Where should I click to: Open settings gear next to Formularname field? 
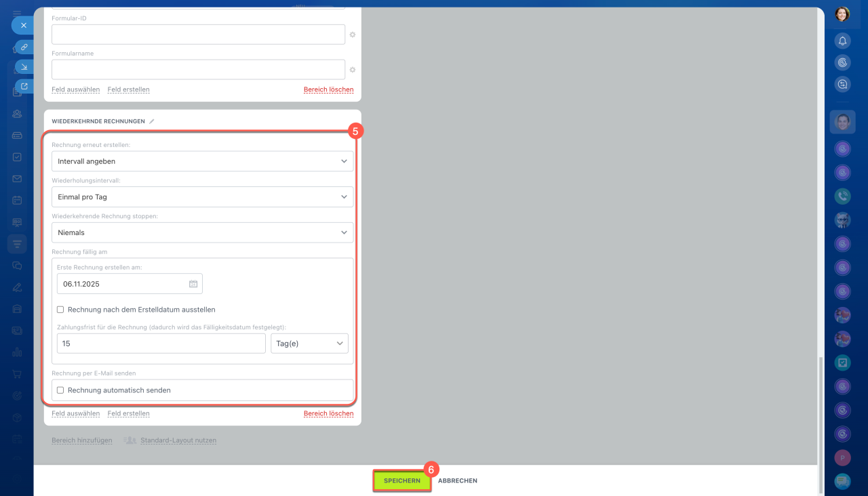(x=352, y=70)
